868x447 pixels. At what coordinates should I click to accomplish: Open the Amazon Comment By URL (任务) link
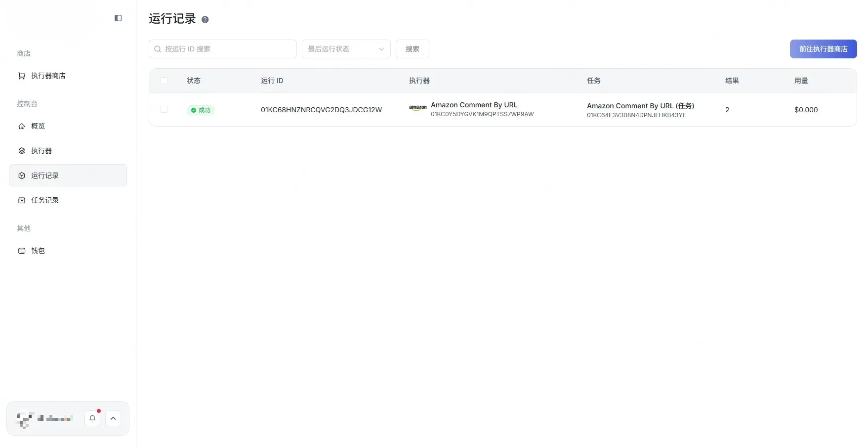click(640, 106)
